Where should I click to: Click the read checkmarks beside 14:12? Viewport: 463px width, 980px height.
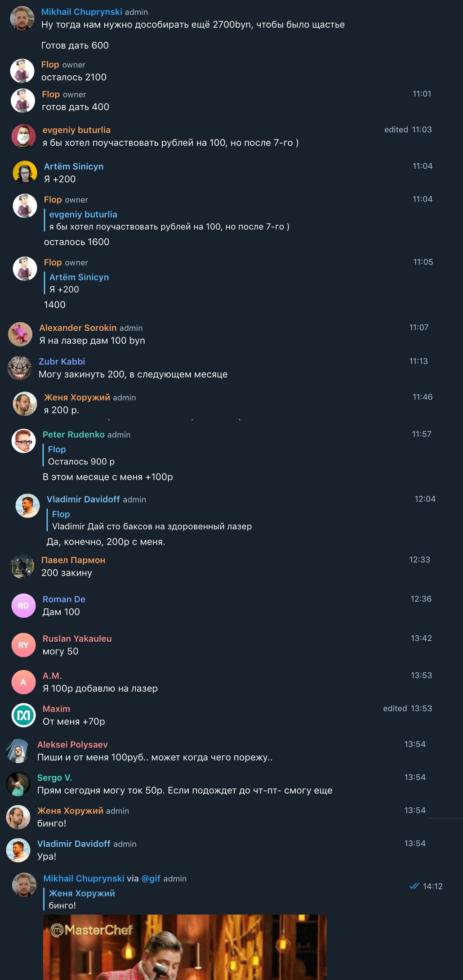tap(414, 886)
